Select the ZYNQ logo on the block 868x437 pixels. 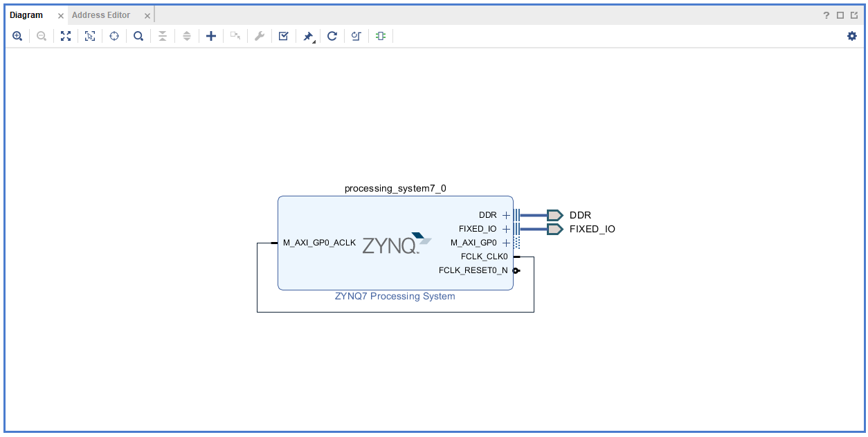[396, 243]
